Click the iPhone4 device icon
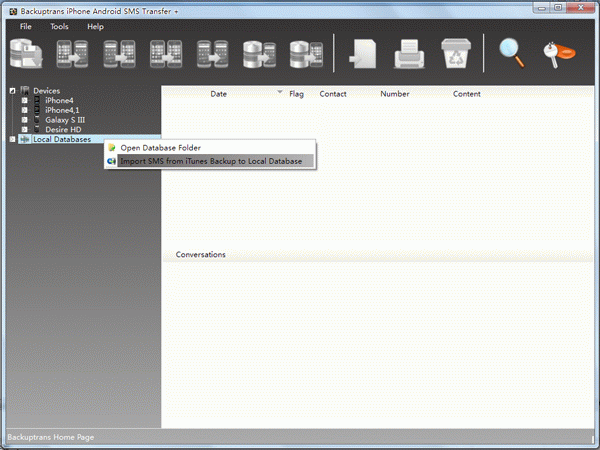600x450 pixels. 37,100
